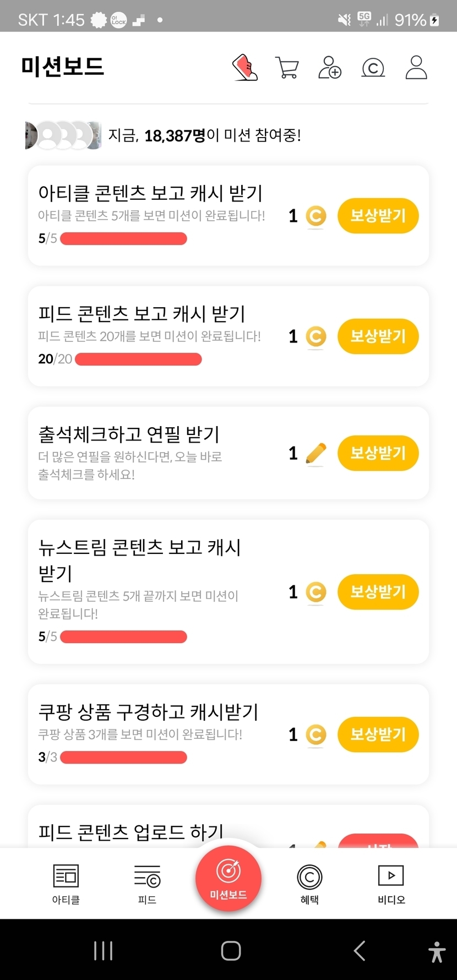Claim reward for 뉴스트림 콘텐츠 mission
This screenshot has height=980, width=457.
(x=378, y=592)
